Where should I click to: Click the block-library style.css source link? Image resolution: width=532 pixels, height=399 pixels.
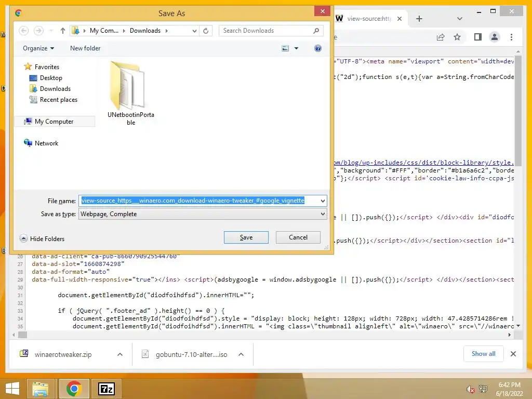(x=424, y=163)
